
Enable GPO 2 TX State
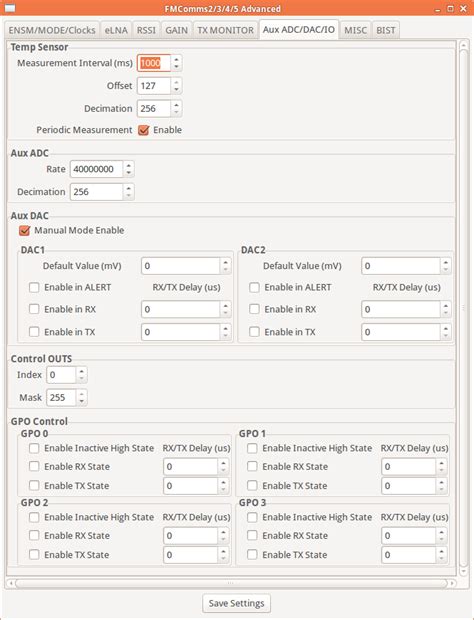tap(34, 555)
